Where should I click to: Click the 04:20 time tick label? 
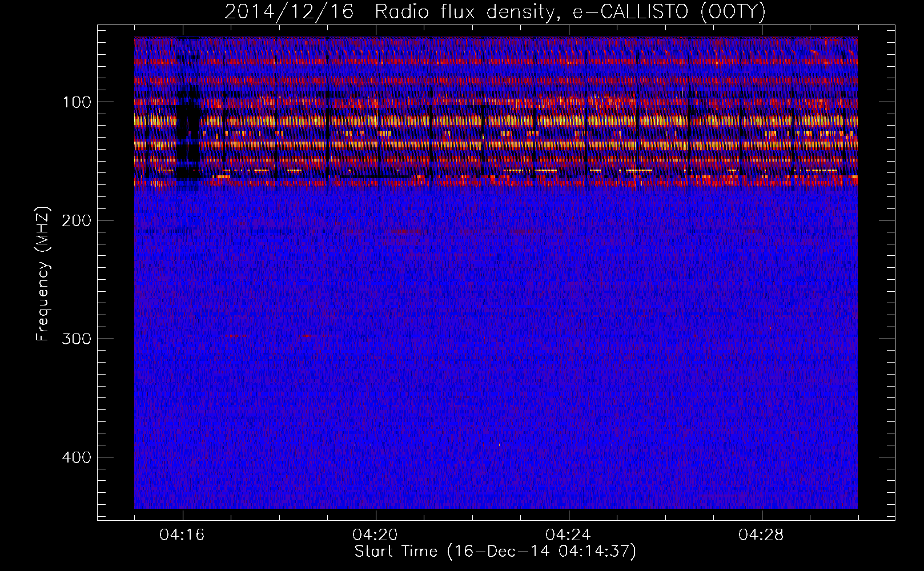pos(376,535)
